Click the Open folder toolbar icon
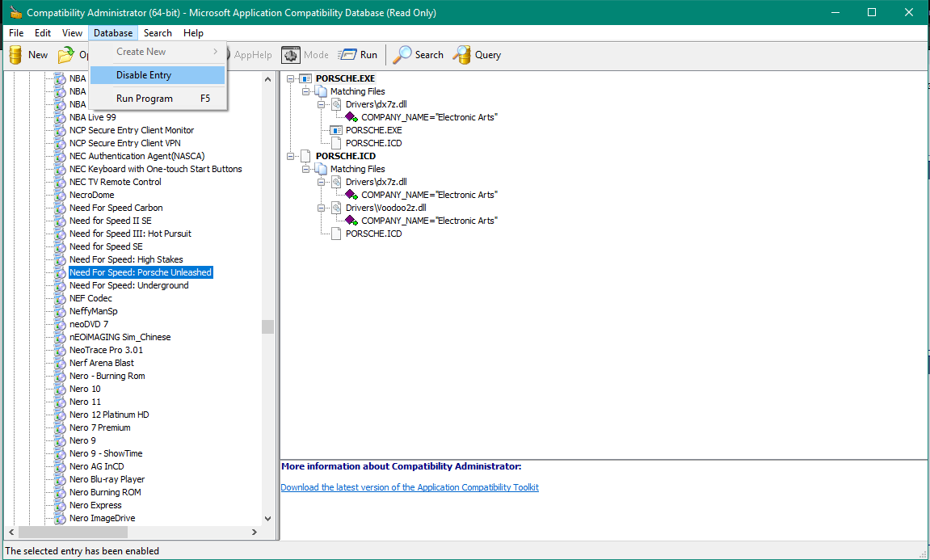Image resolution: width=930 pixels, height=560 pixels. 65,55
